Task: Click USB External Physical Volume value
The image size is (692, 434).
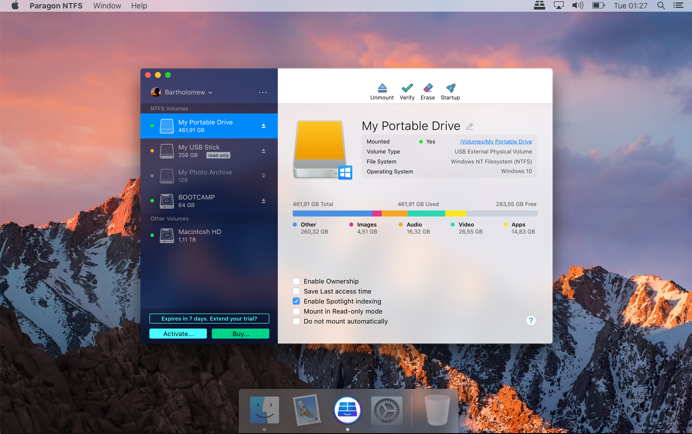Action: tap(493, 151)
